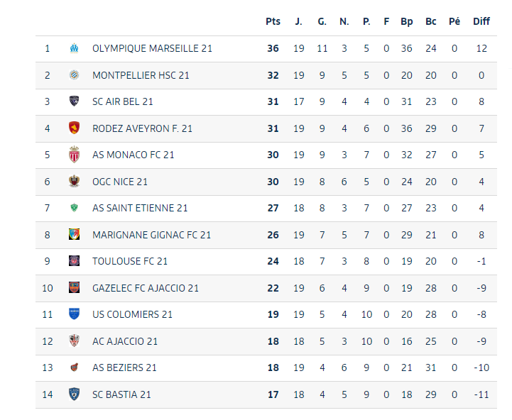Click the AS Saint Etienne green crest
Viewport: 512px width, 420px height.
tap(74, 208)
